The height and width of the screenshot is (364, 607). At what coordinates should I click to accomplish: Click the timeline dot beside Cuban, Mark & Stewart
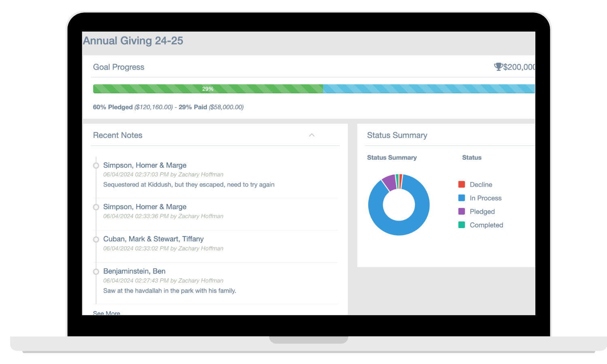click(x=96, y=239)
